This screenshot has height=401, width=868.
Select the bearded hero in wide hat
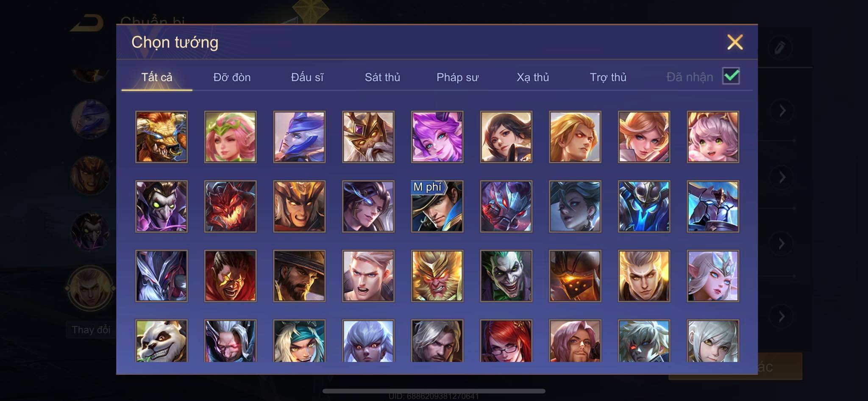click(x=299, y=276)
